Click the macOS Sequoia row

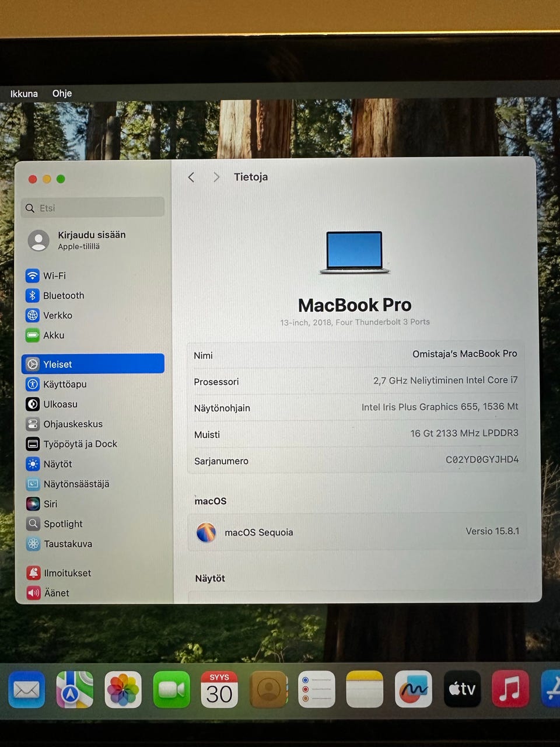[356, 532]
